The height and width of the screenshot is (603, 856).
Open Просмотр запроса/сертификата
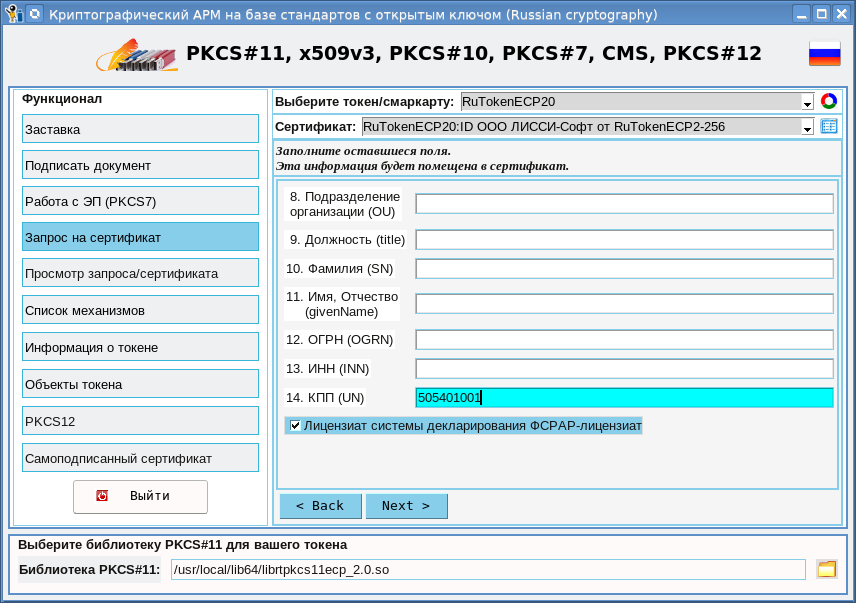point(140,273)
